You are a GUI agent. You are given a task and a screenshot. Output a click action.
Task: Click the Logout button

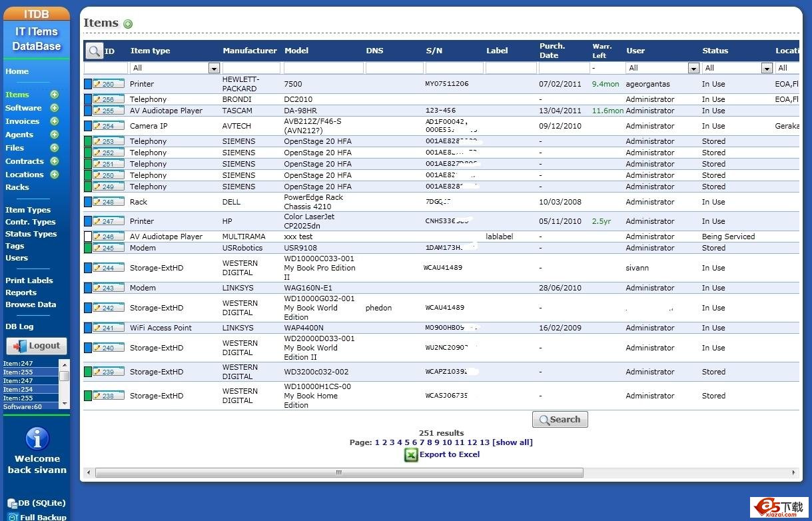click(x=37, y=346)
